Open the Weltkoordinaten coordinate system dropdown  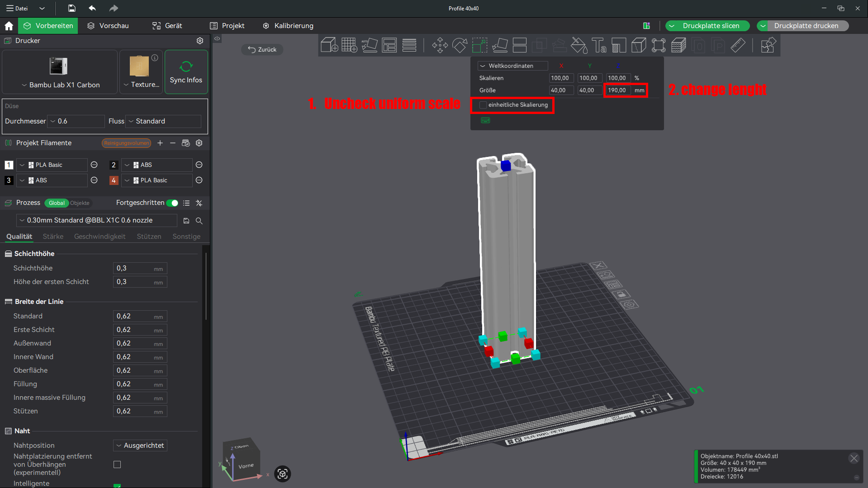513,66
